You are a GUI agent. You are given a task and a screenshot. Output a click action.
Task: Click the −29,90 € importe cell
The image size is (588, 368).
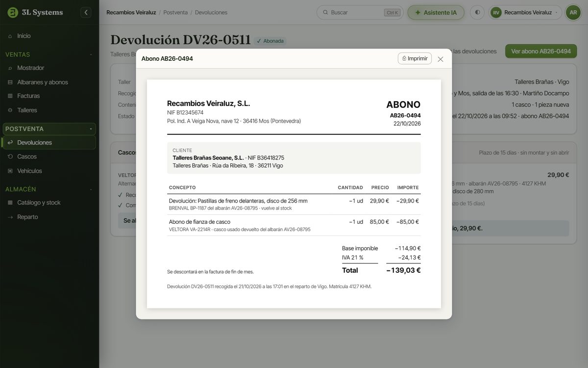click(x=408, y=201)
